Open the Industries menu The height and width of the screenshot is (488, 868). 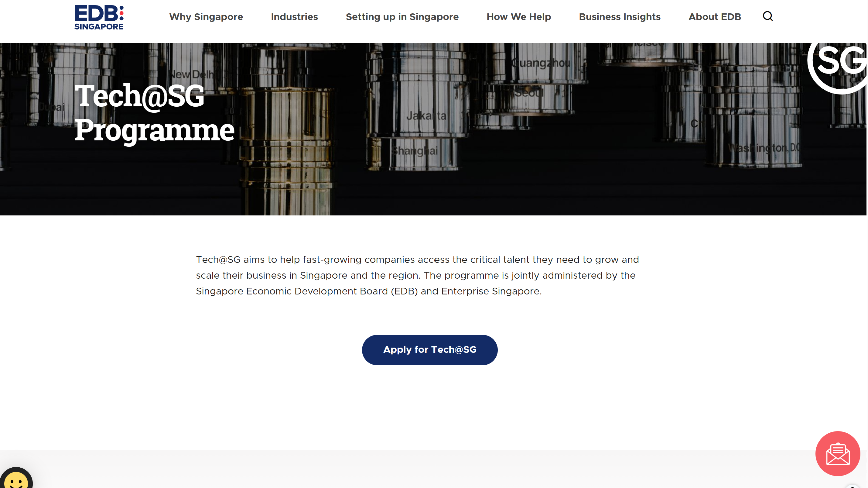tap(294, 17)
